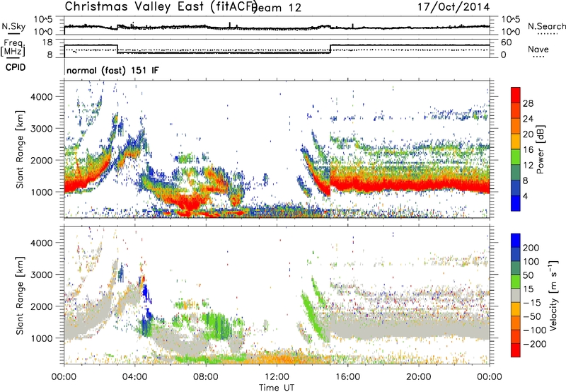Click the '100' label on Velocity color bar

click(531, 262)
